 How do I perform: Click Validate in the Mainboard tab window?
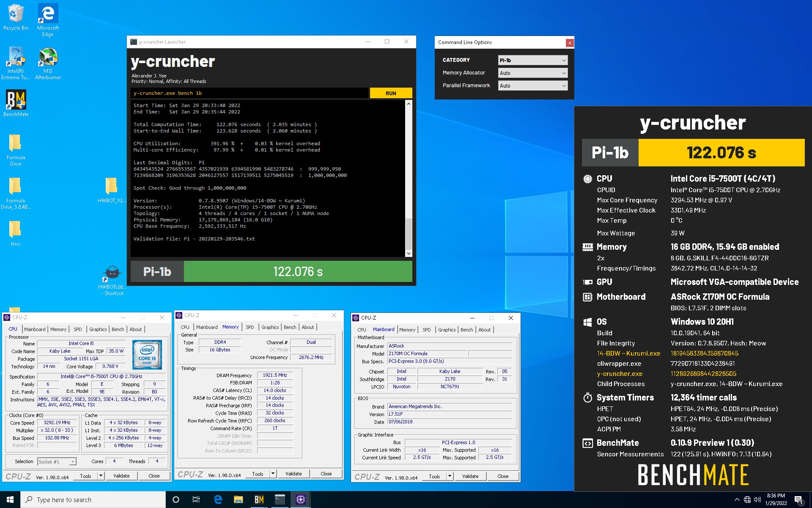(x=470, y=476)
